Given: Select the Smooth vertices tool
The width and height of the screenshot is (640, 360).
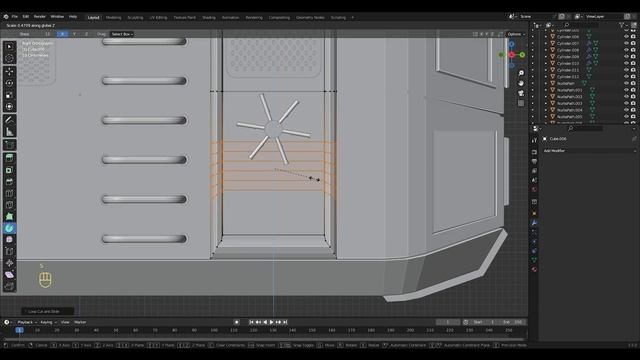Looking at the screenshot, I should click(x=9, y=240).
